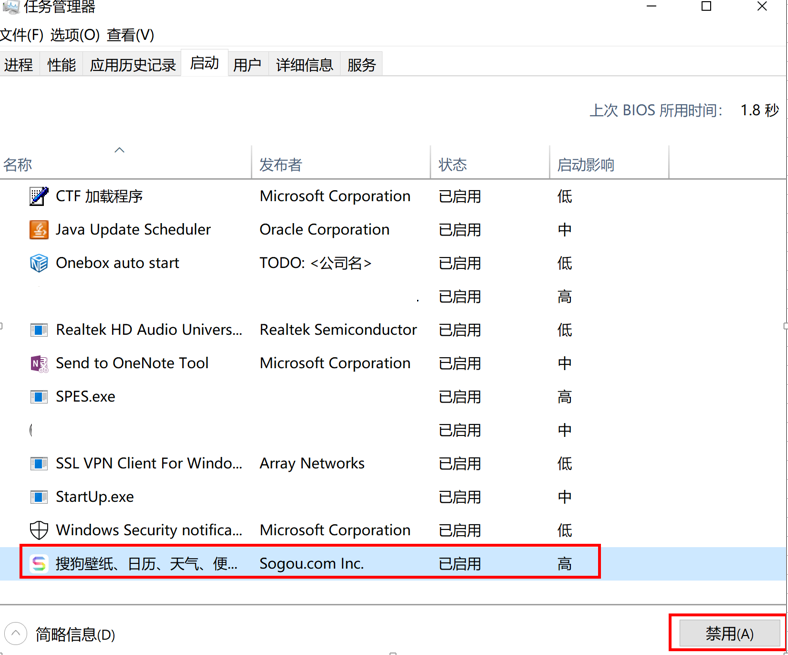Screen dimensions: 788x655
Task: Click the Sogou 搜狗壁纸 icon
Action: coord(39,564)
